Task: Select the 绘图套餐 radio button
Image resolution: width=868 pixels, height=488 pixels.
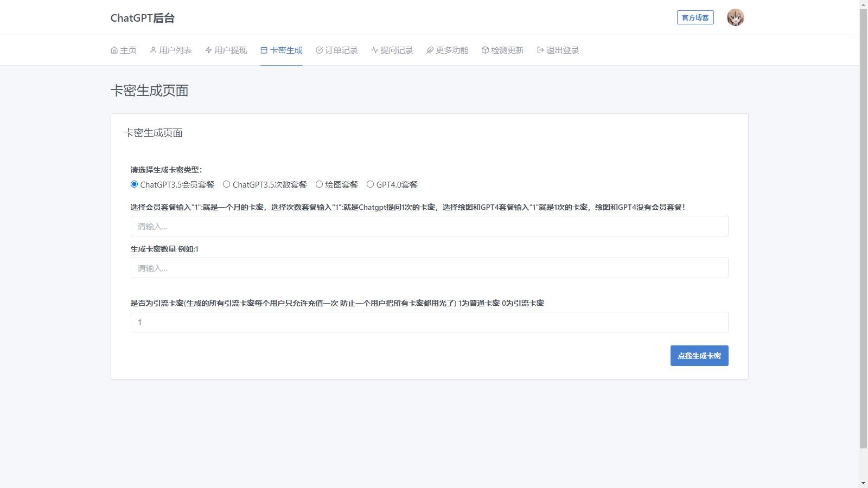Action: [319, 184]
